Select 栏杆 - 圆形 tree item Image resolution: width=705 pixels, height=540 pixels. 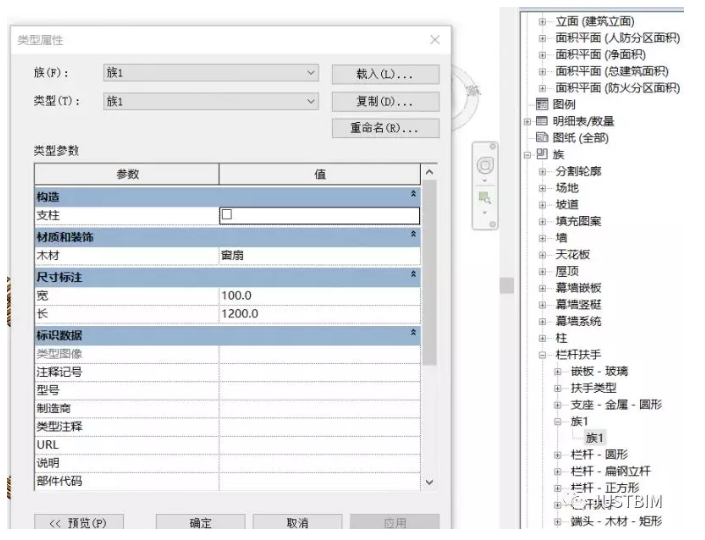coord(599,455)
